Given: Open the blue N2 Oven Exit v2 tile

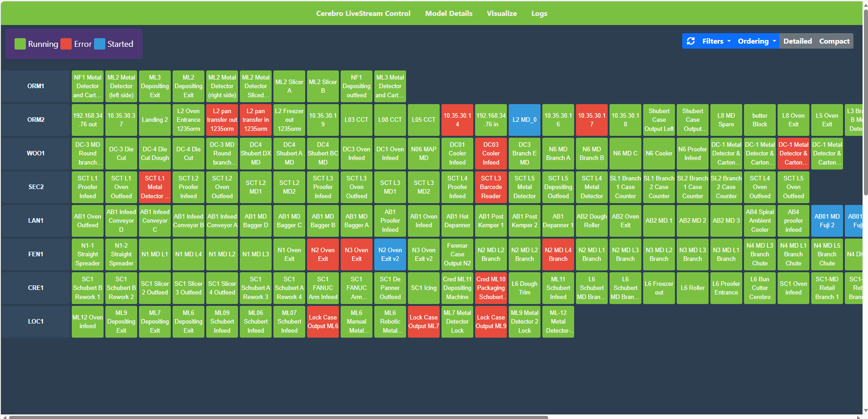Looking at the screenshot, I should point(390,254).
